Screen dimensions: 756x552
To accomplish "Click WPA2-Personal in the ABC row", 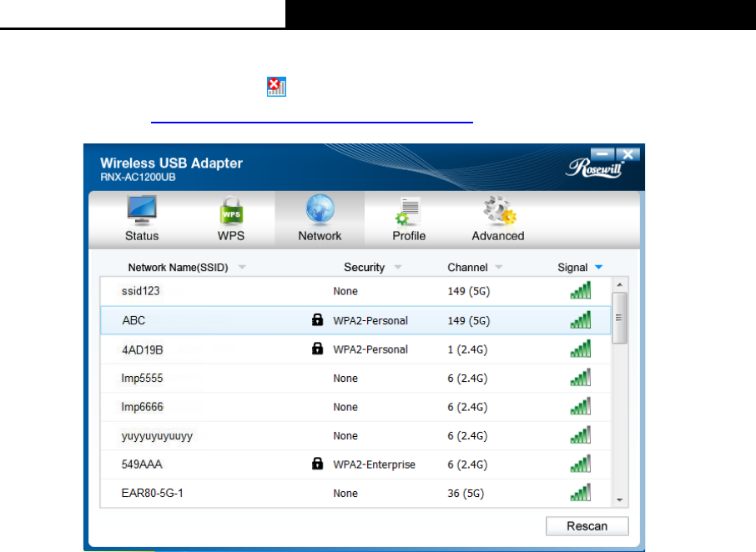I will [370, 320].
